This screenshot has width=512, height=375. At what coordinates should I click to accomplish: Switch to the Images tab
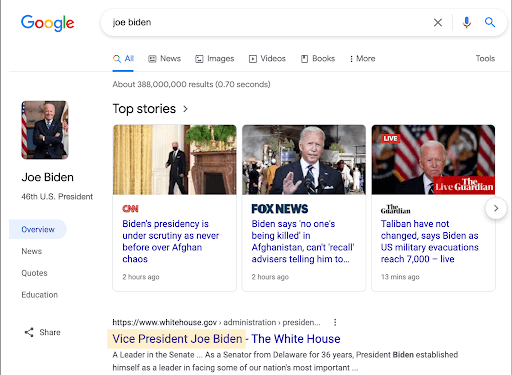pos(215,59)
